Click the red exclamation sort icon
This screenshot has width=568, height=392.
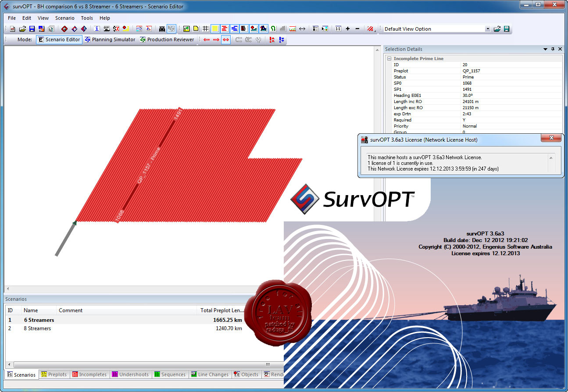point(272,39)
